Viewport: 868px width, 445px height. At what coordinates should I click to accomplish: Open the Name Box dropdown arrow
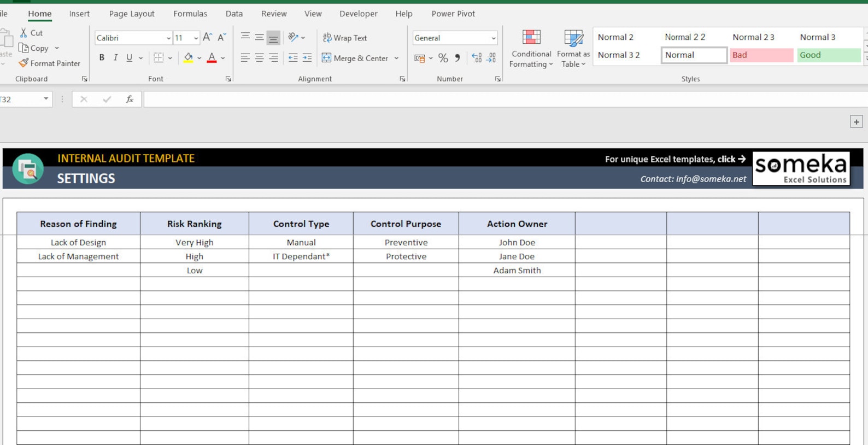coord(46,99)
